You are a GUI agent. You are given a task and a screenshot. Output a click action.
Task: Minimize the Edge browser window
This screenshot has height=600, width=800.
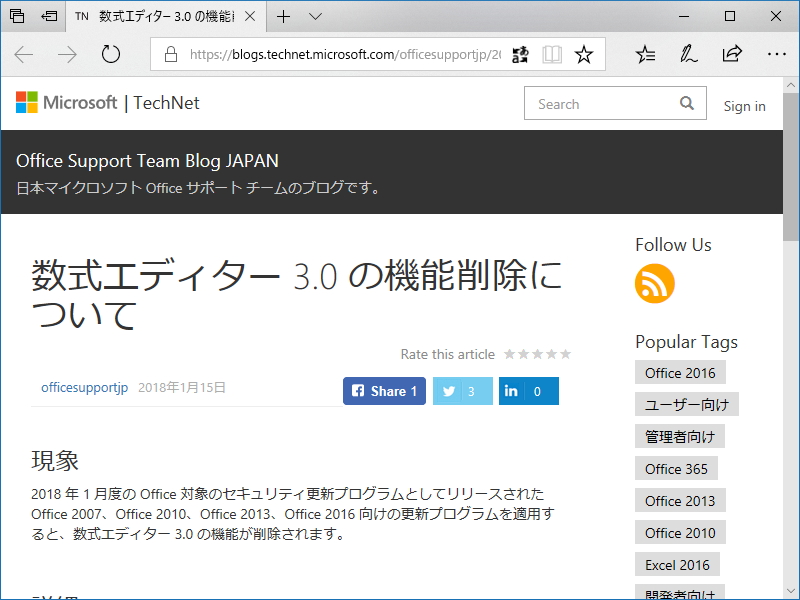tap(684, 16)
